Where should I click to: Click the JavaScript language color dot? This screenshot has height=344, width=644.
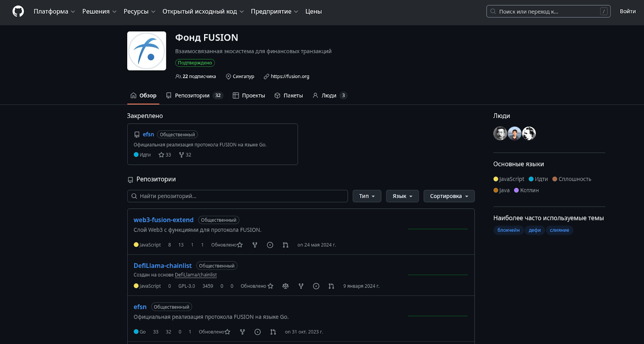pyautogui.click(x=496, y=179)
